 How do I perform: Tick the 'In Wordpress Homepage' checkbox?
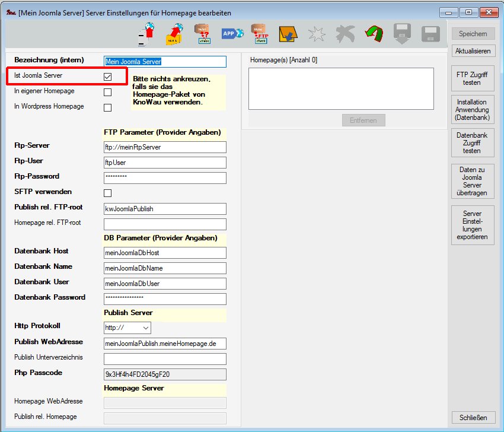coord(108,107)
